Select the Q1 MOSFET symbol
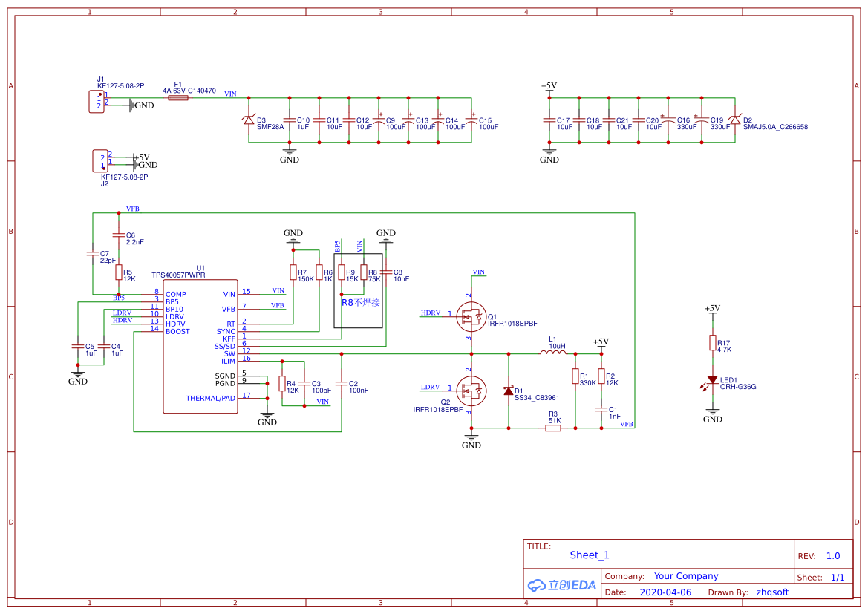The height and width of the screenshot is (614, 868). pos(470,316)
